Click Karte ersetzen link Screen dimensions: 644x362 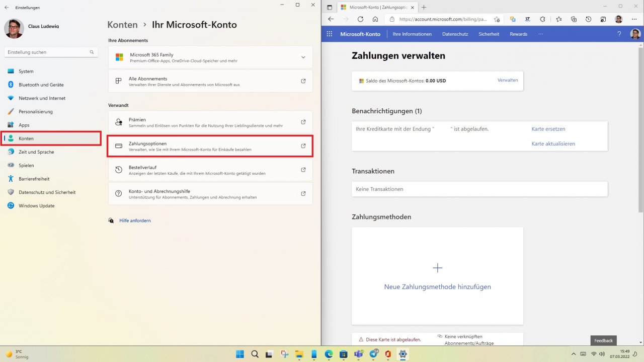pyautogui.click(x=548, y=129)
